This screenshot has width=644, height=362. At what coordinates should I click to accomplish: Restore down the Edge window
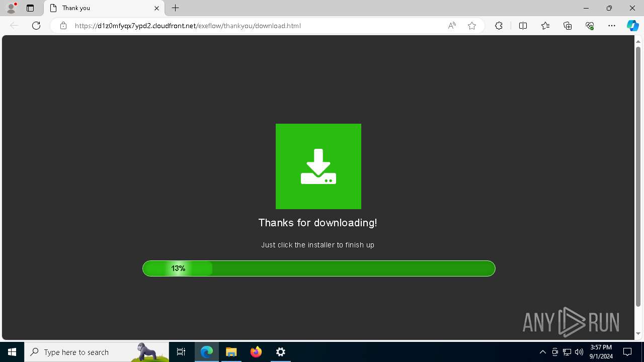tap(609, 8)
